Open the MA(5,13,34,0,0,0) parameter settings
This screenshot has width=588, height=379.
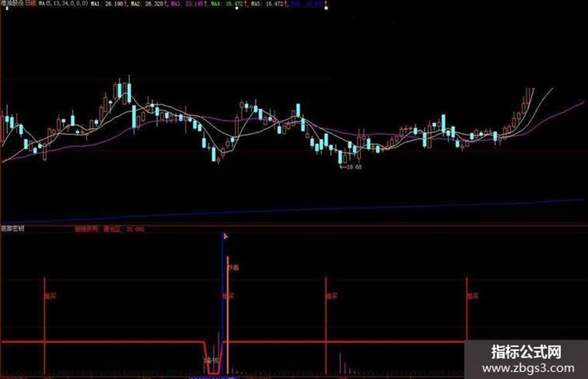coord(63,3)
